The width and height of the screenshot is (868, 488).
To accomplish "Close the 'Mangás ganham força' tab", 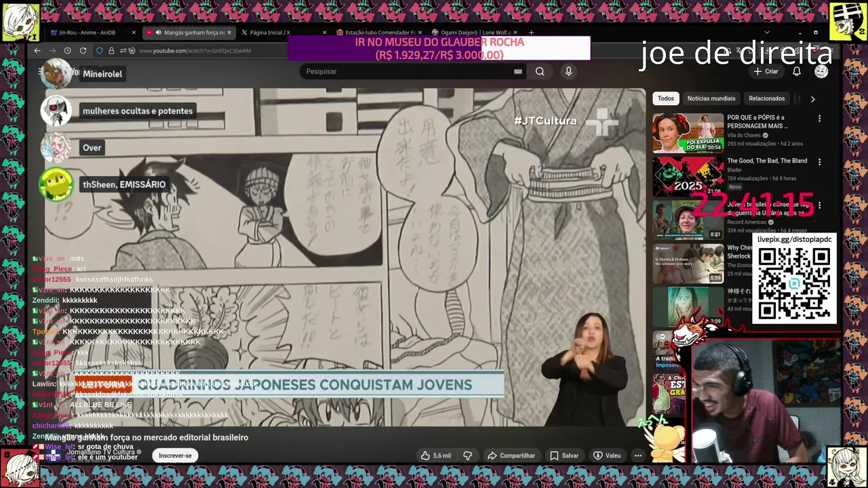I will (x=229, y=33).
